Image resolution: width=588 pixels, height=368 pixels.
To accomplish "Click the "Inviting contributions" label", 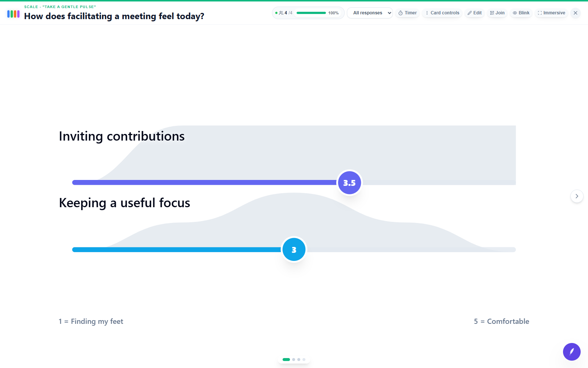I will [122, 136].
